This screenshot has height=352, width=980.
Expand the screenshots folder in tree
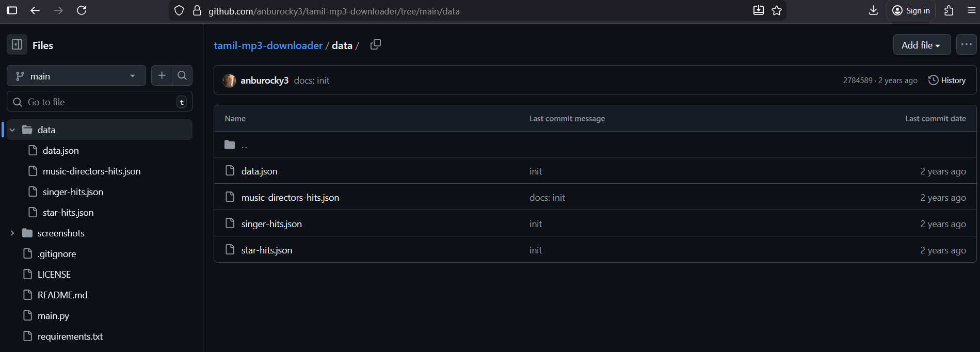click(x=12, y=233)
